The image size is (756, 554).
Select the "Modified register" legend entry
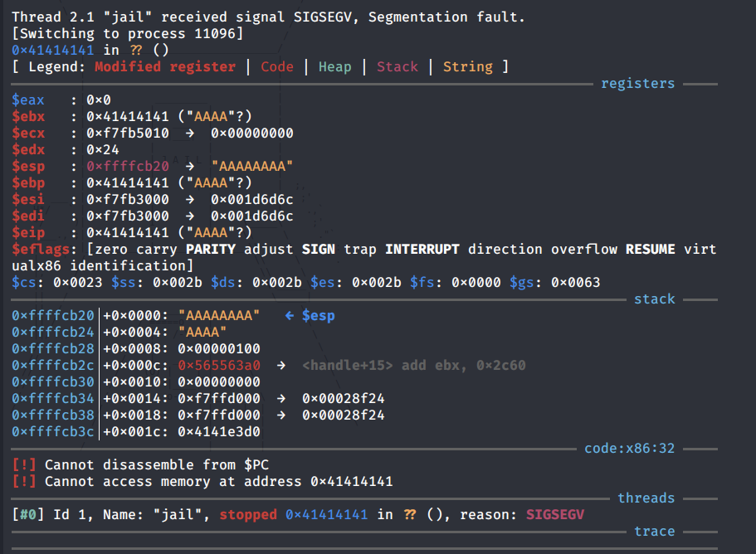click(164, 66)
